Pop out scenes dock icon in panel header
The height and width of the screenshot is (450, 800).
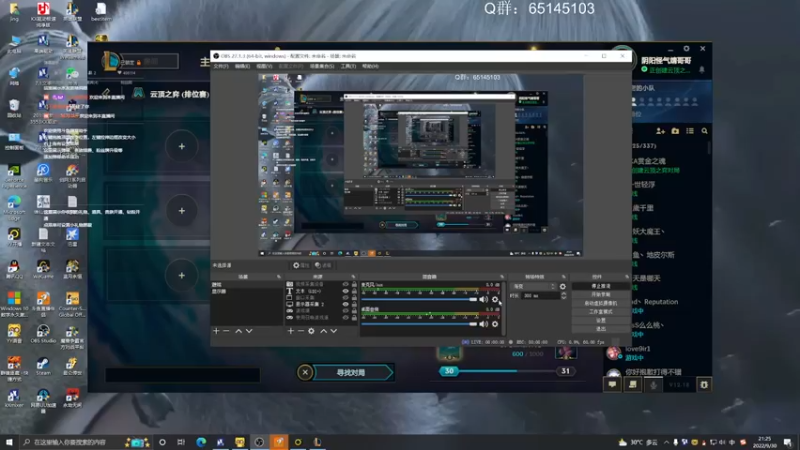point(279,277)
